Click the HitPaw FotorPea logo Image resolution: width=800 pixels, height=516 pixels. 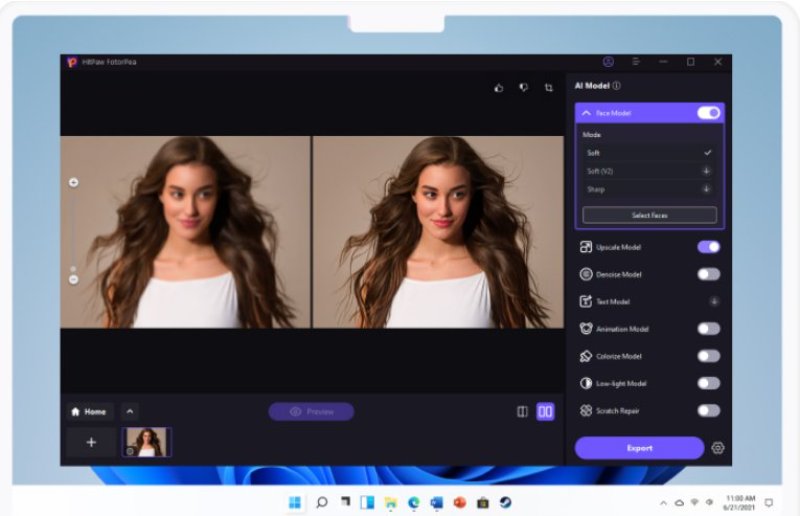[x=72, y=62]
